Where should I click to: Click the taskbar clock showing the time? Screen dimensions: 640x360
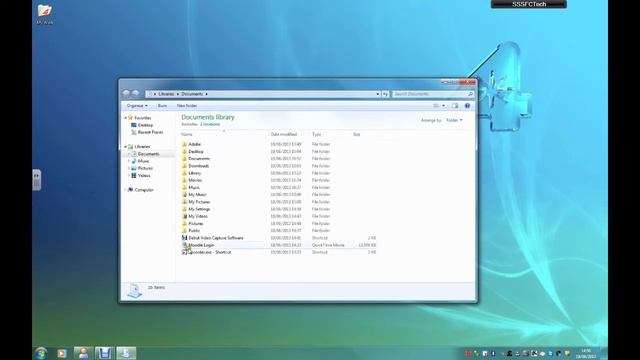[x=586, y=353]
